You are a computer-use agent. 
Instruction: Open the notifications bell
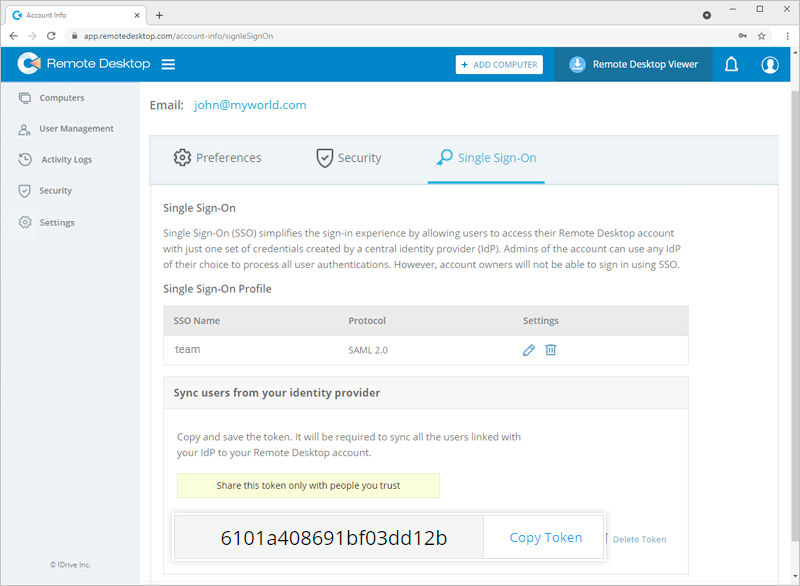(731, 64)
